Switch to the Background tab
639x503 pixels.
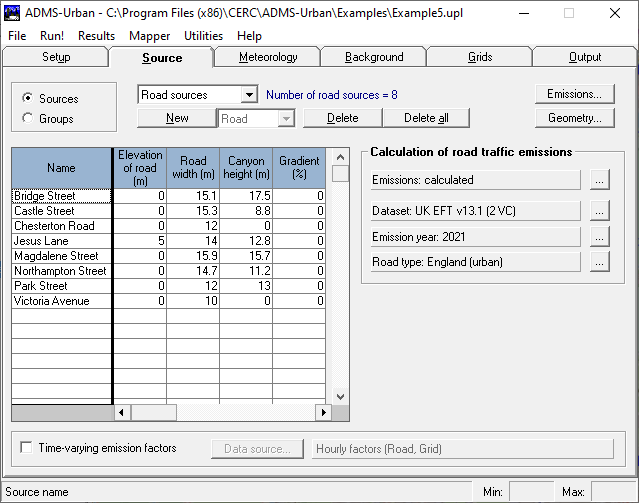[374, 57]
